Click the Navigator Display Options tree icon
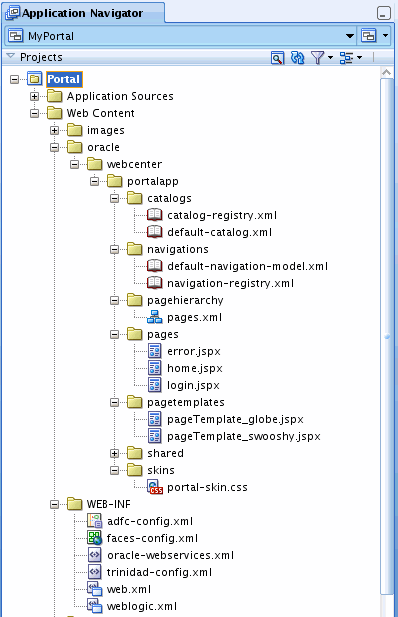Viewport: 398px width, 617px height. pyautogui.click(x=346, y=58)
